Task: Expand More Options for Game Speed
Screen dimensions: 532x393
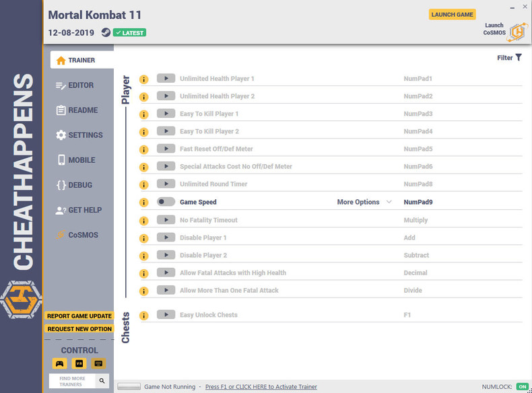Action: coord(364,202)
